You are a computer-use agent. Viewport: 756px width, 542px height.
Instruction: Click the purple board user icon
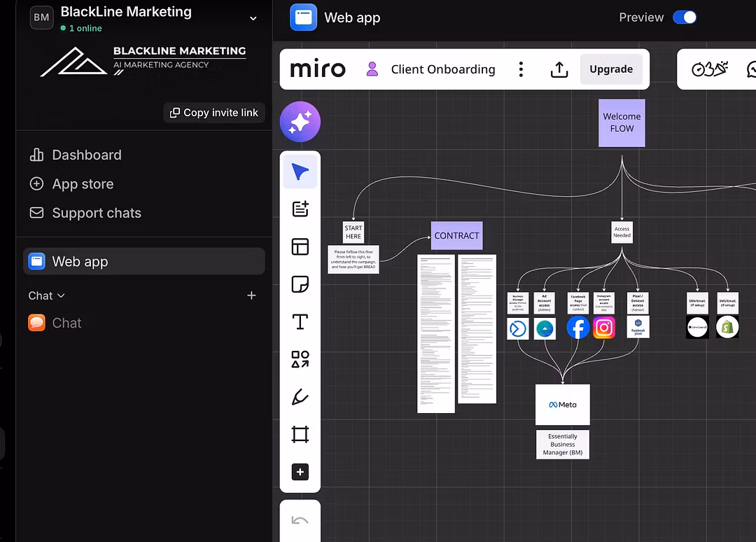pyautogui.click(x=372, y=69)
